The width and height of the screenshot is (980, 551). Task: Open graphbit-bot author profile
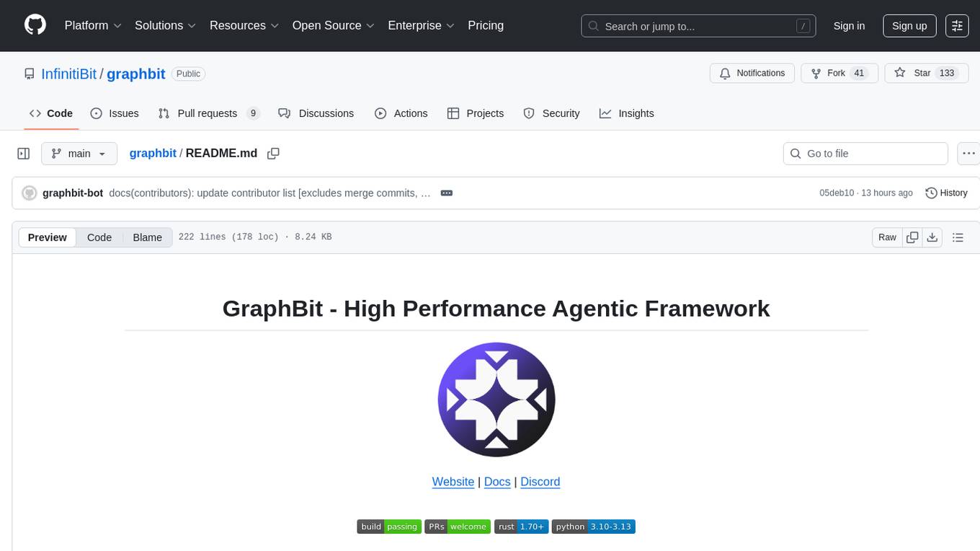73,193
